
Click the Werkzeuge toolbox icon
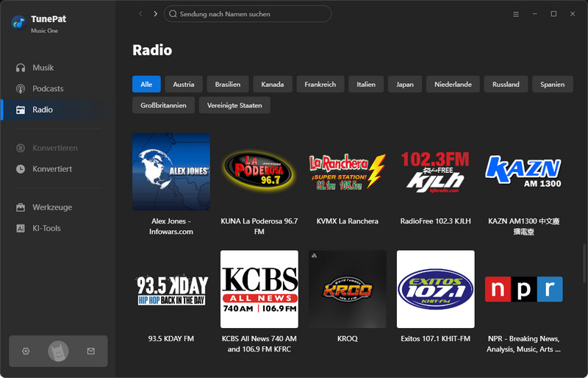[x=21, y=207]
